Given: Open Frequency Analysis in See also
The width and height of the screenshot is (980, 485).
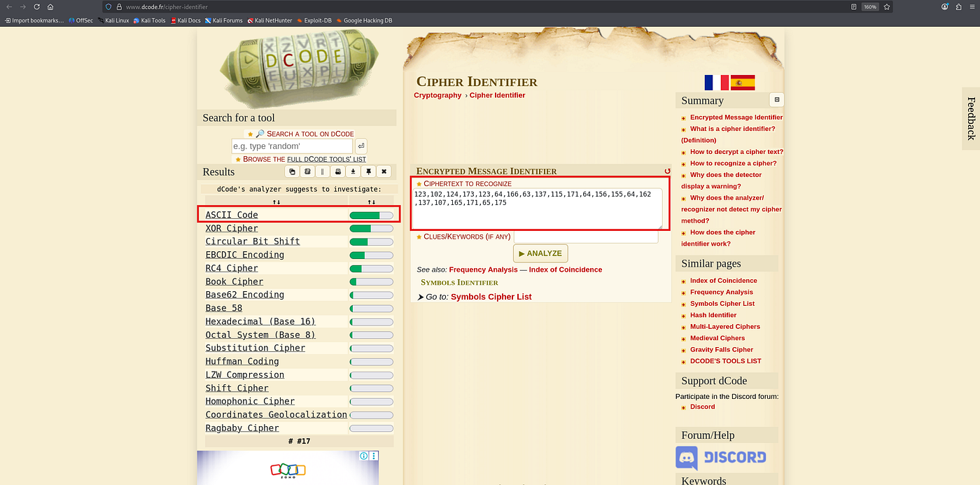Looking at the screenshot, I should 483,269.
